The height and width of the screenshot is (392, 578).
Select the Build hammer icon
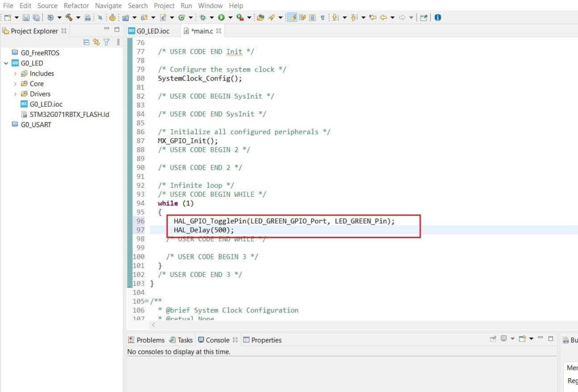pos(69,17)
